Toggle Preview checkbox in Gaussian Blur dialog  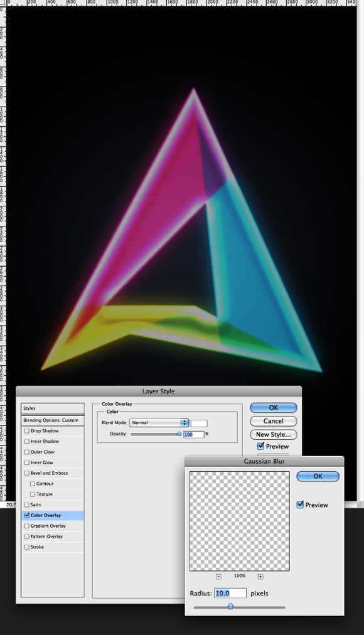(x=300, y=504)
